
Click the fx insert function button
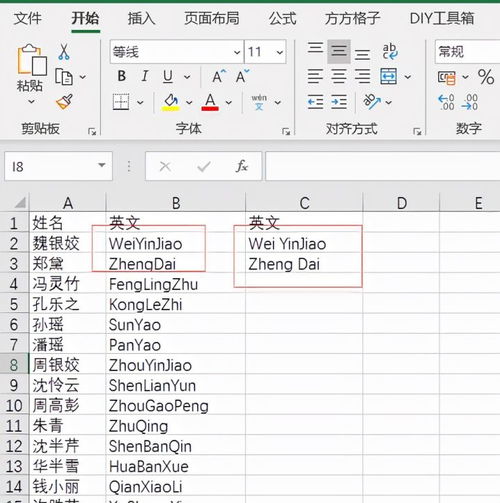242,166
